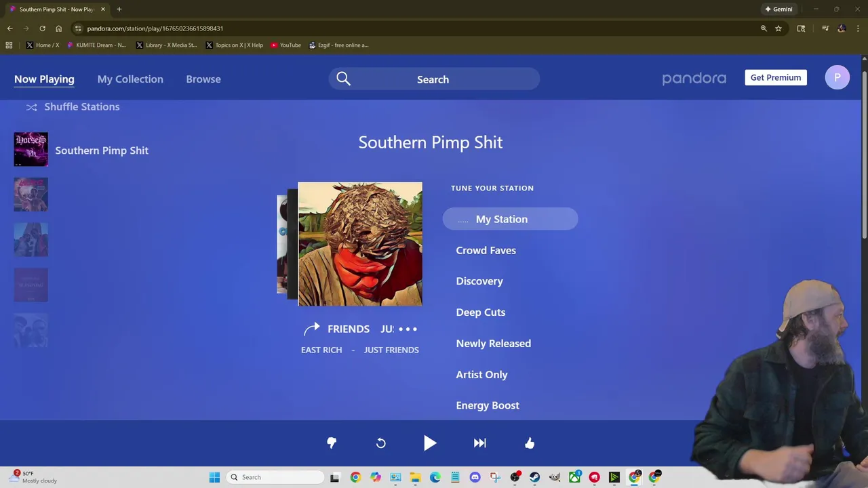Select Artist Only tuning mode

pos(481,375)
